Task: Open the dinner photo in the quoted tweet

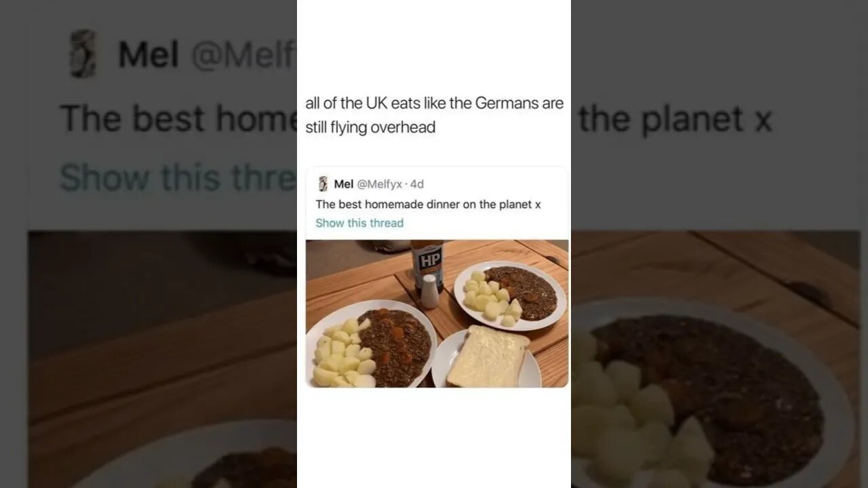Action: click(x=437, y=313)
